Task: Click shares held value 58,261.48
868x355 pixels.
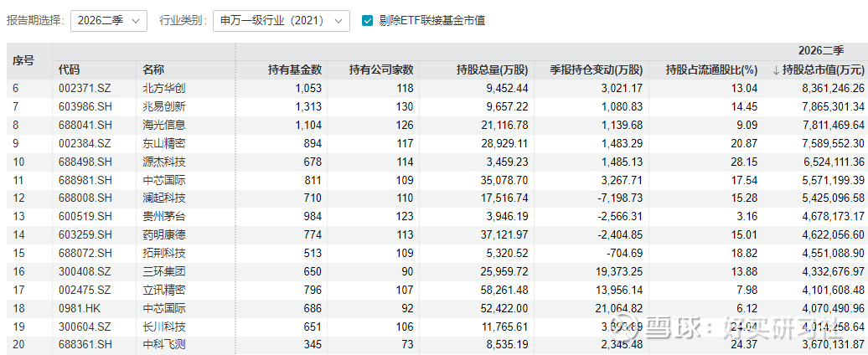Action: [x=505, y=290]
